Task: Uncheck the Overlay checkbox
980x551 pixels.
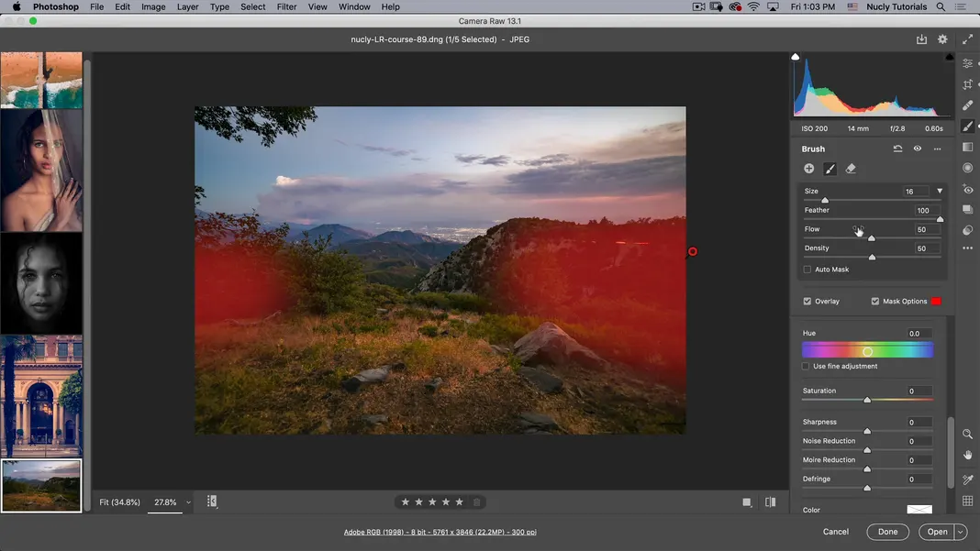Action: (807, 301)
